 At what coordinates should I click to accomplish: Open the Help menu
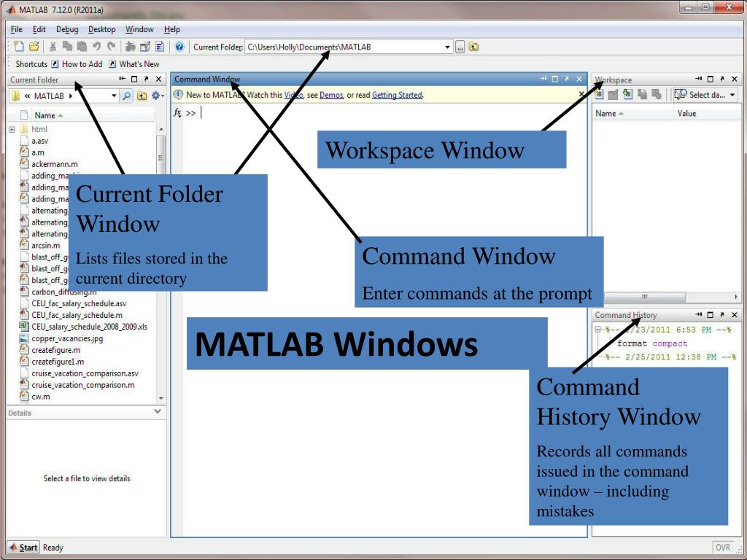172,29
